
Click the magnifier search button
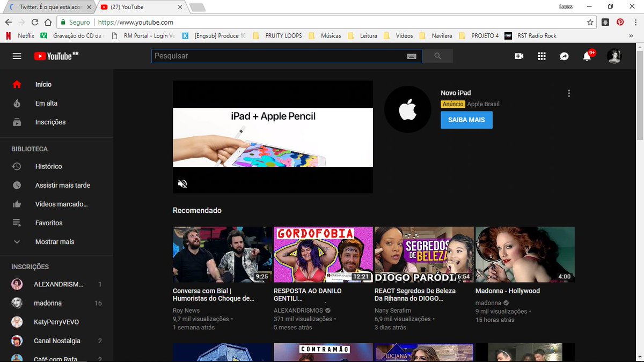(437, 56)
